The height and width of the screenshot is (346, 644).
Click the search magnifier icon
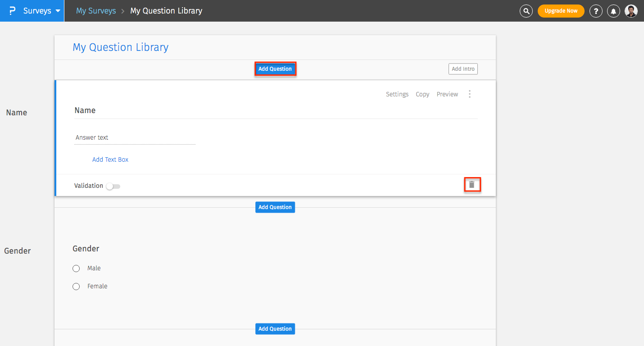(526, 11)
